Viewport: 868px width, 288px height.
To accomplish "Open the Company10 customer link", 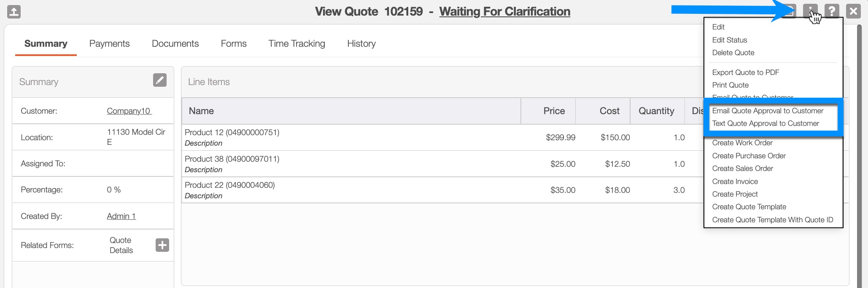I will [129, 111].
